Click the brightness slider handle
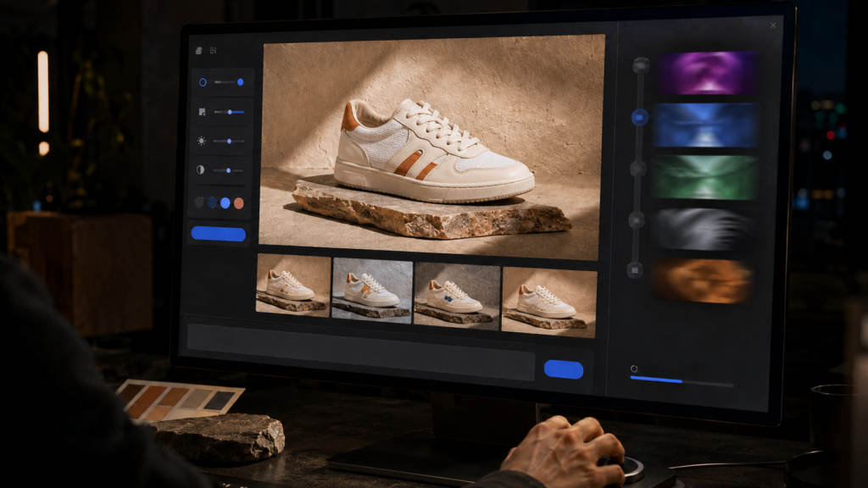This screenshot has height=488, width=868. 229,141
